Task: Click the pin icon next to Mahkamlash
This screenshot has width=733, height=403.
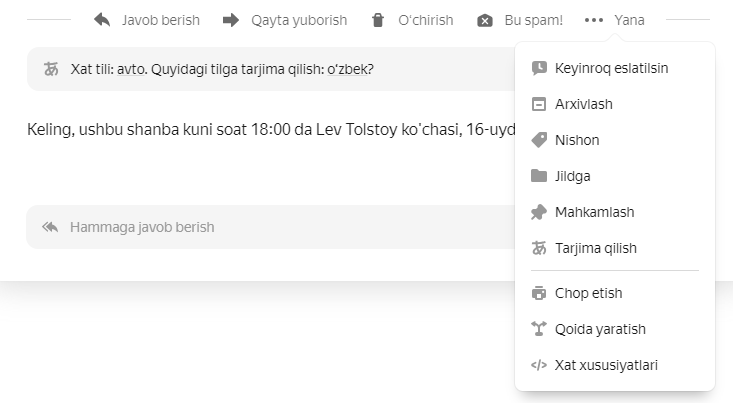Action: (x=539, y=212)
